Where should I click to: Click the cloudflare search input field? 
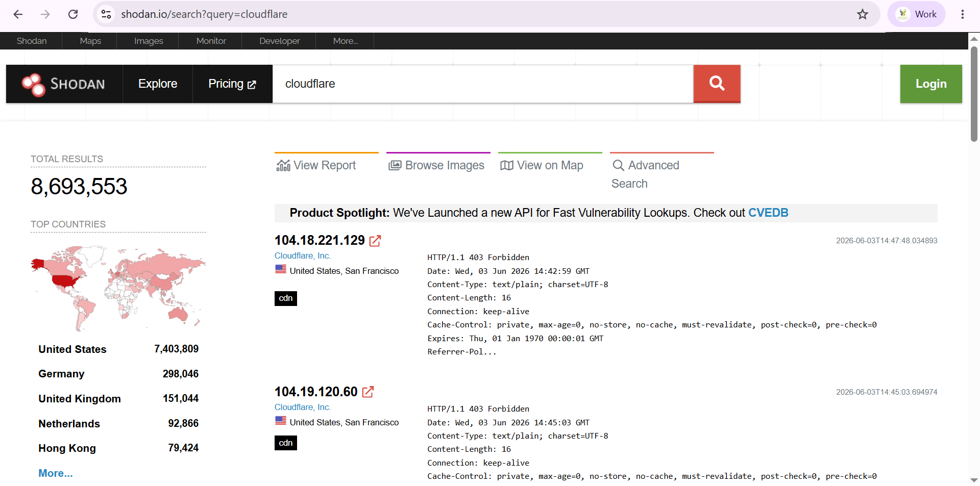pos(483,84)
